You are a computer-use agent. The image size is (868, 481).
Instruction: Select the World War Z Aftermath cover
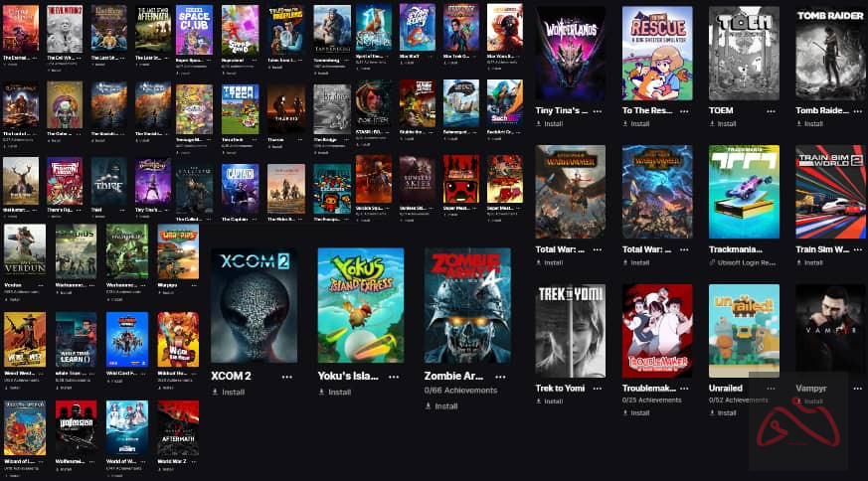tap(178, 427)
